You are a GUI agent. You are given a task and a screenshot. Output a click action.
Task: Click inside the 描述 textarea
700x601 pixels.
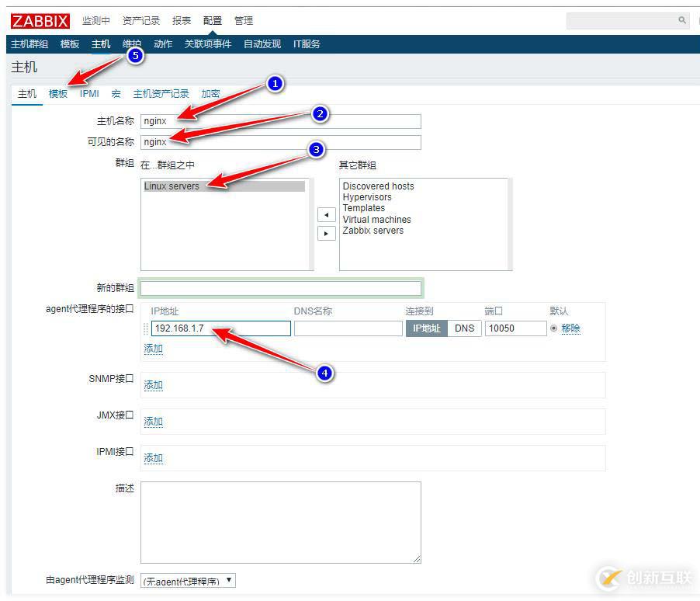(281, 523)
